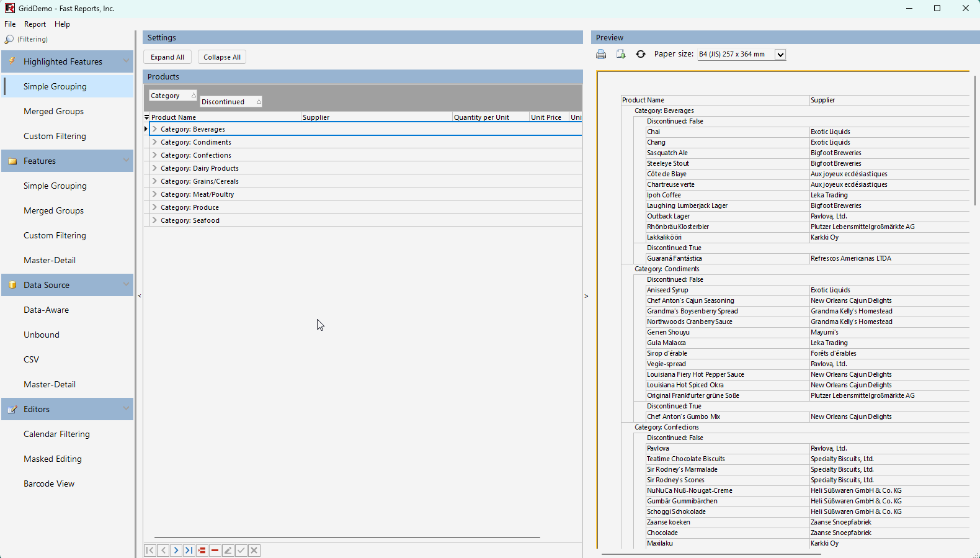Click the grid horizontal scrollbar
980x558 pixels.
point(347,538)
